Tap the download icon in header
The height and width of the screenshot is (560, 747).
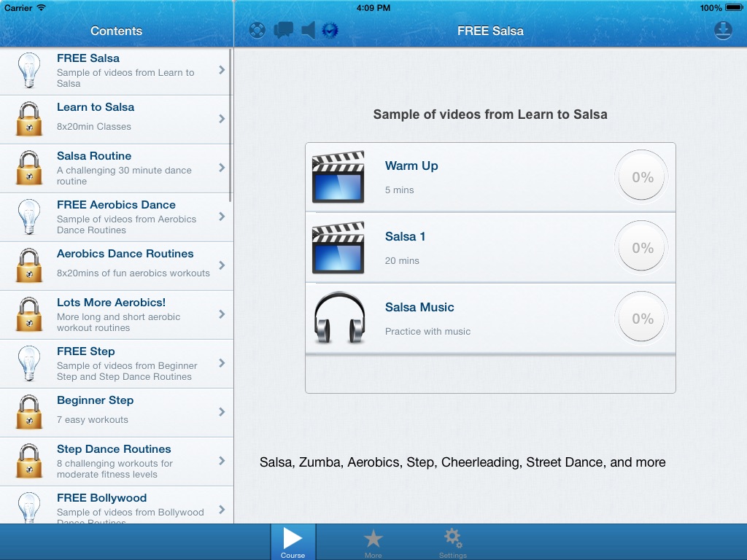pos(722,31)
